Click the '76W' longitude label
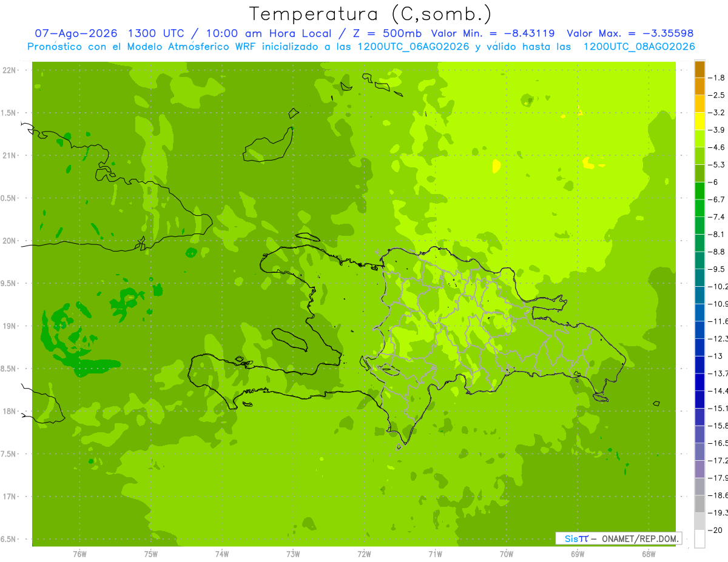 coord(79,554)
